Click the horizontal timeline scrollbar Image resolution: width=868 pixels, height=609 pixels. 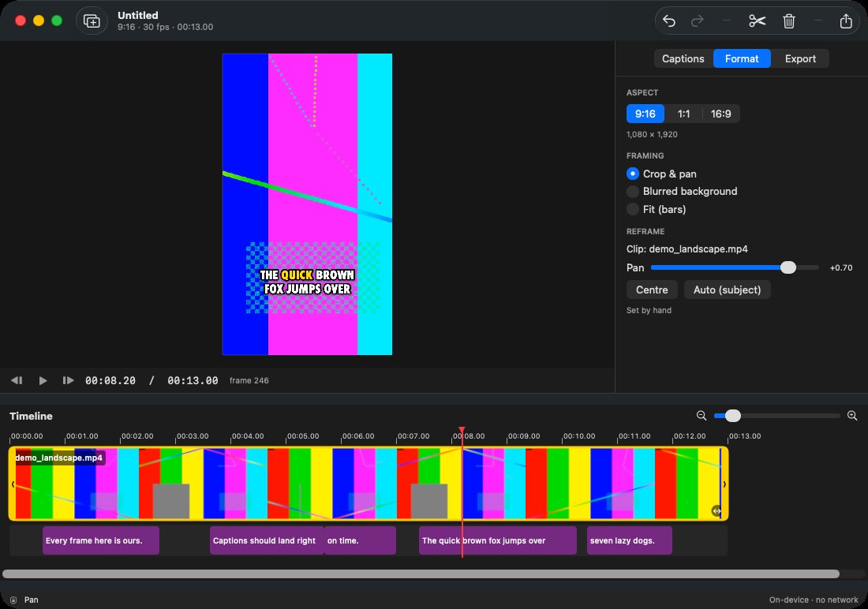[421, 574]
